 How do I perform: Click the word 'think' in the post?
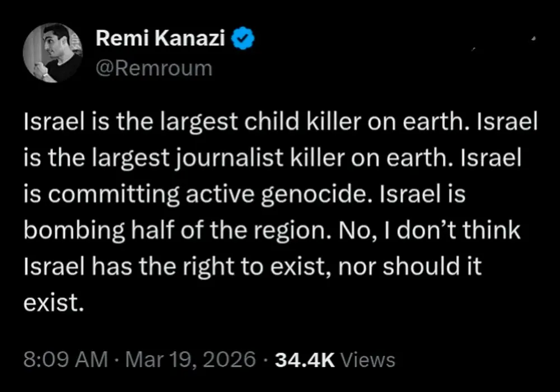click(x=488, y=230)
